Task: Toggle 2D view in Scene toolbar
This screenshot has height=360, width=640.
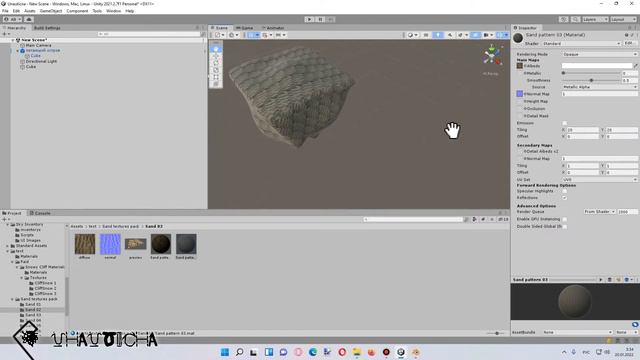Action: [426, 35]
